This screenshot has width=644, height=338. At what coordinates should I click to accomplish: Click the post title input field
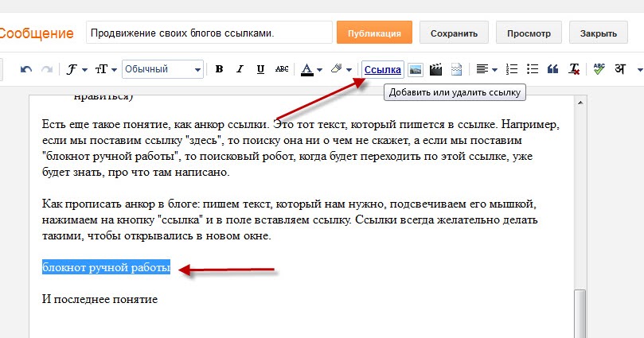coord(209,33)
